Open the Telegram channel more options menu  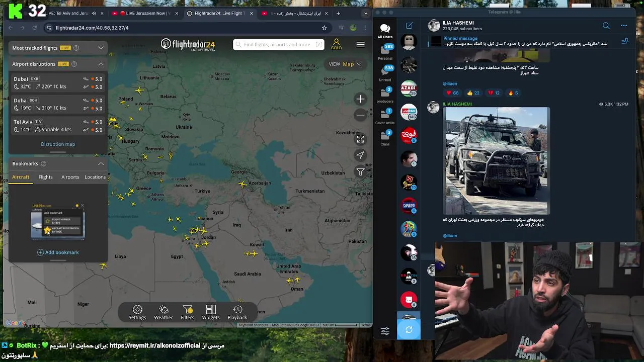(624, 26)
